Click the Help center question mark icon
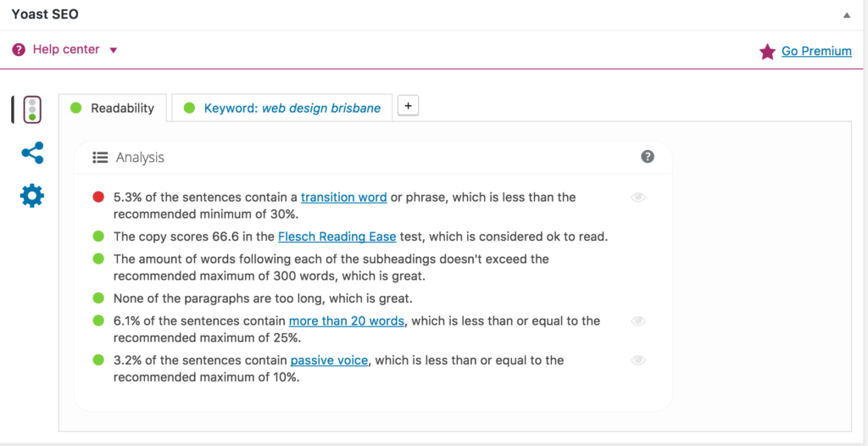 [x=19, y=50]
